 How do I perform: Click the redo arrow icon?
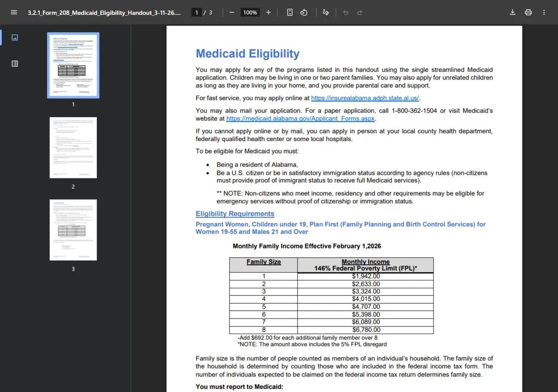pos(359,13)
